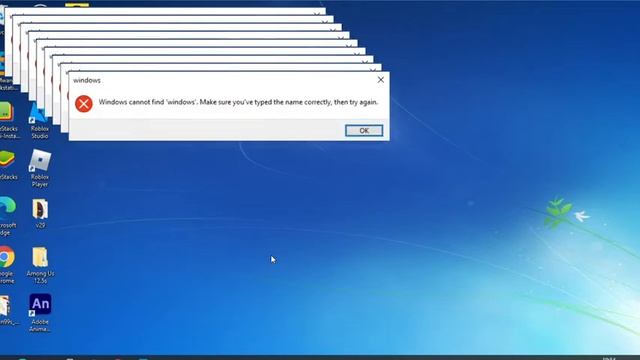Launch Adobe Animate shortcut
This screenshot has width=640, height=360.
(40, 313)
